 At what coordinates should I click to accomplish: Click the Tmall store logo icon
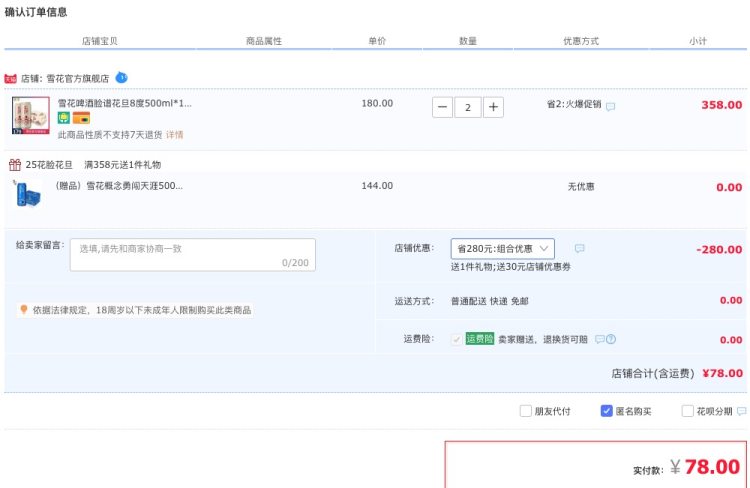coord(11,78)
